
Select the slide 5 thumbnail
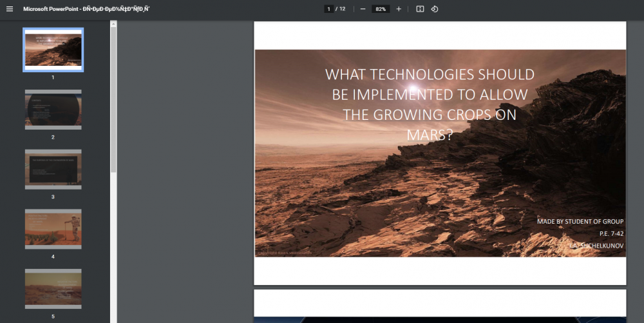tap(53, 288)
